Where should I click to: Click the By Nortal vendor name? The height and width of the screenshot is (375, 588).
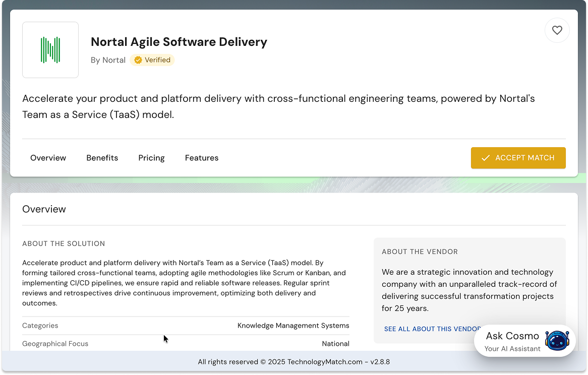point(108,60)
